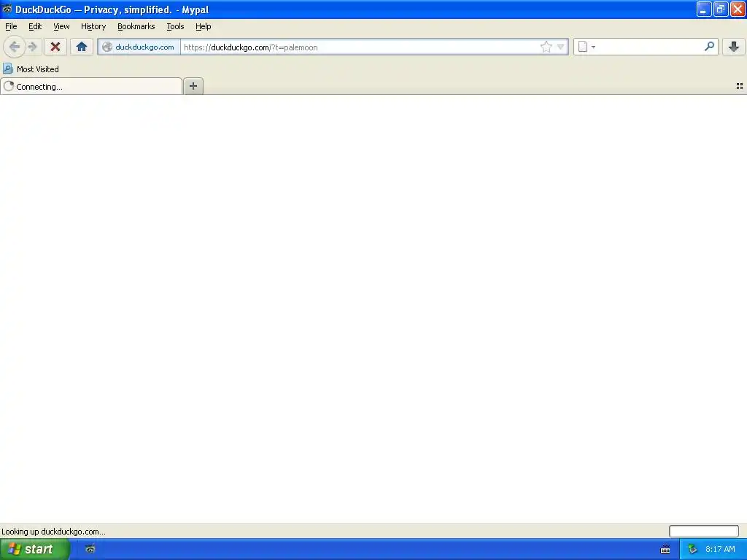Open the Edit menu
This screenshot has width=747, height=560.
point(35,26)
